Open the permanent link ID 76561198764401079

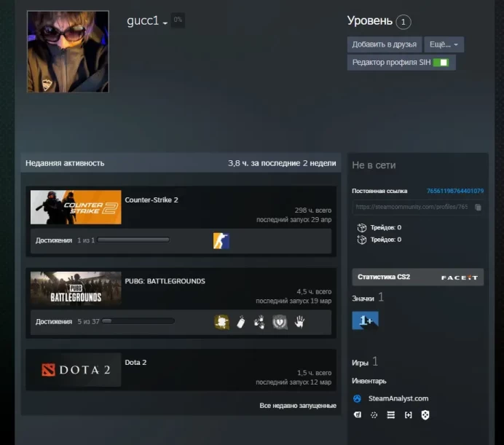tap(454, 191)
